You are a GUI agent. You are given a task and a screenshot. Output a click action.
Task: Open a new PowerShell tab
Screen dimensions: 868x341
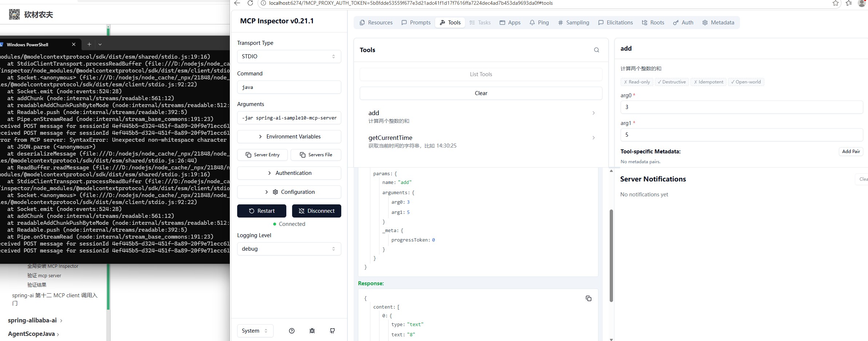click(89, 44)
